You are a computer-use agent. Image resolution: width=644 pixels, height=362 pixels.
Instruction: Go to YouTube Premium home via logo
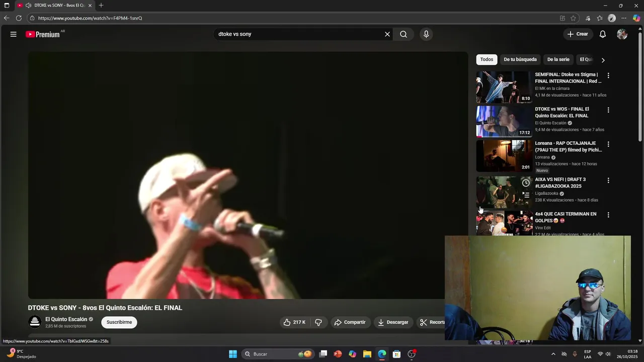click(x=44, y=34)
